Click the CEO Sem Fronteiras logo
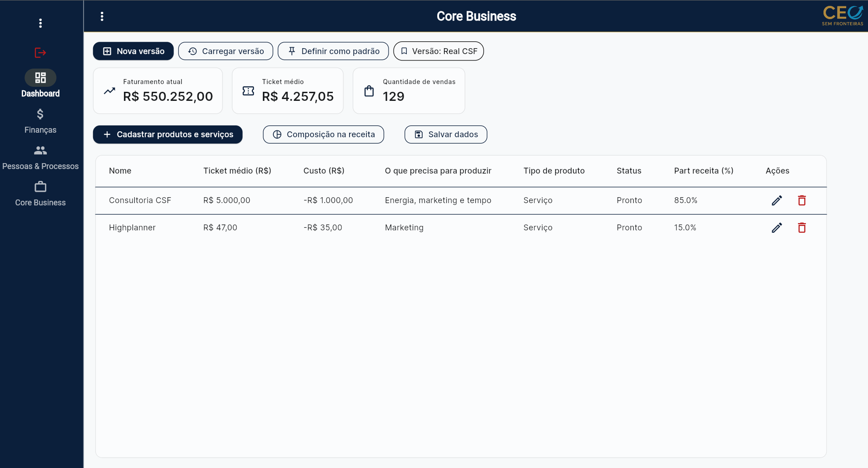This screenshot has height=468, width=868. coord(843,16)
